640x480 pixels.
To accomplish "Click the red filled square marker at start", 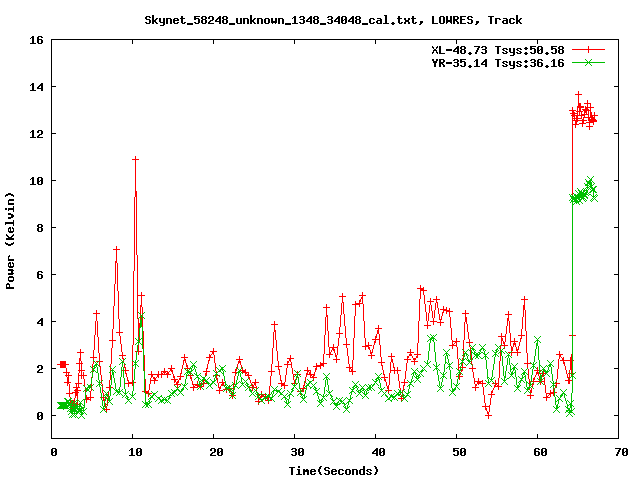I will click(63, 364).
